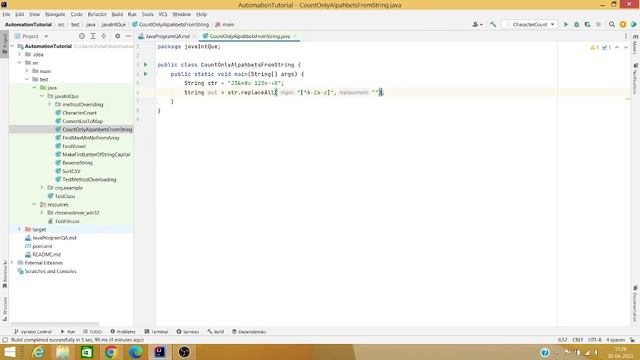Image resolution: width=640 pixels, height=360 pixels.
Task: Open the Dependencies tool window
Action: 249,332
